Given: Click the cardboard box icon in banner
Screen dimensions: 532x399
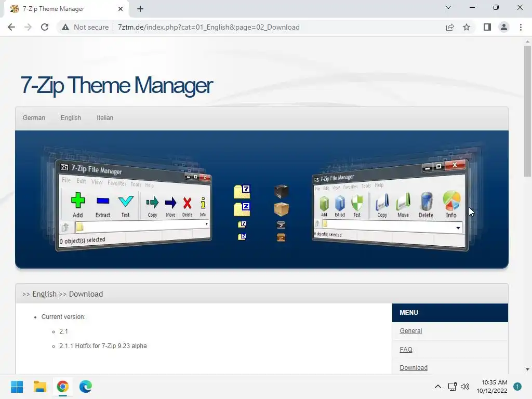Looking at the screenshot, I should pyautogui.click(x=281, y=209).
